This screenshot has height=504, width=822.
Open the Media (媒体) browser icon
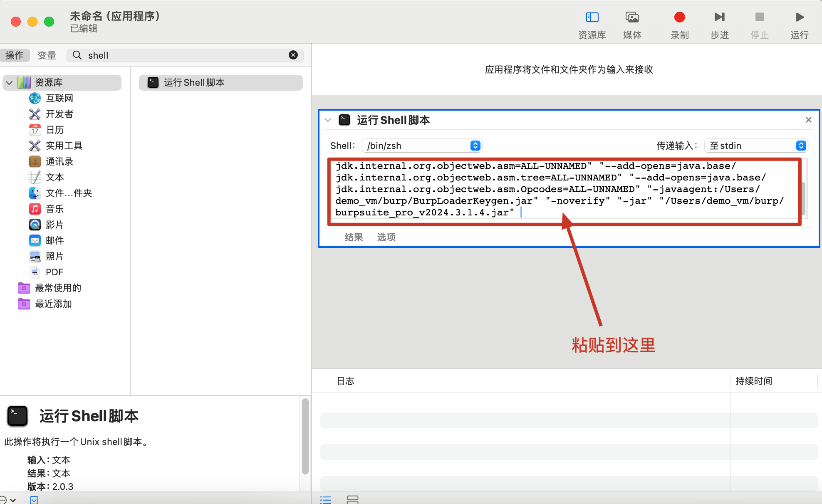632,17
